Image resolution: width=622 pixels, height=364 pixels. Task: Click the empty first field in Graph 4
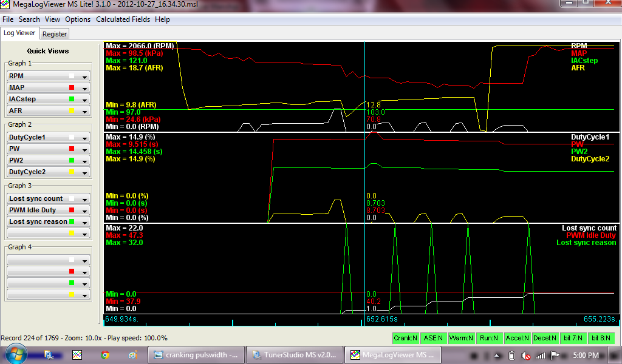36,260
